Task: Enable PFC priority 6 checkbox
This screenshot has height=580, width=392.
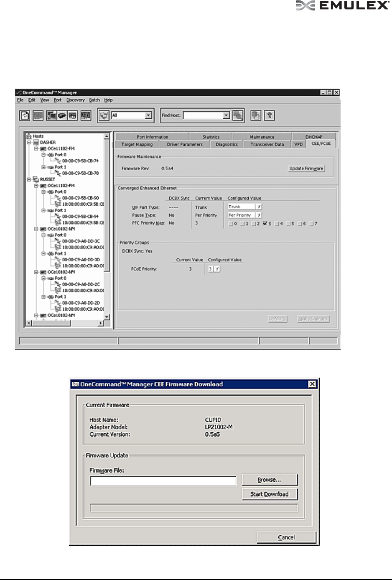Action: (300, 224)
